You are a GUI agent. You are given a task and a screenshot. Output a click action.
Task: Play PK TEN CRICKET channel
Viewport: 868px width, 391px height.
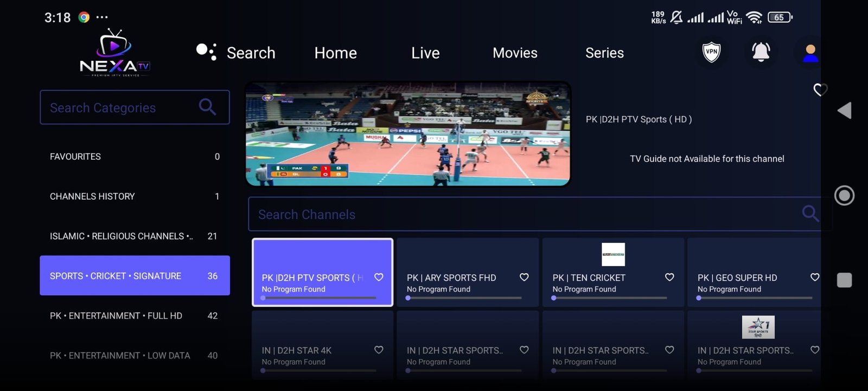[x=613, y=272]
